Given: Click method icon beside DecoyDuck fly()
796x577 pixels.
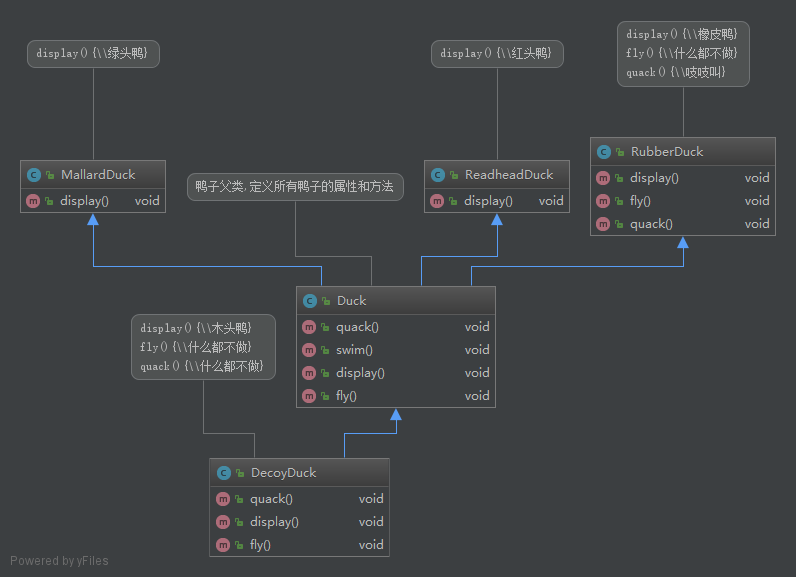Looking at the screenshot, I should click(224, 545).
